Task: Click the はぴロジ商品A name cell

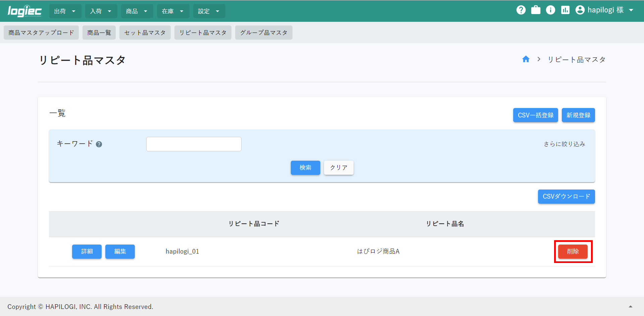Action: (378, 251)
